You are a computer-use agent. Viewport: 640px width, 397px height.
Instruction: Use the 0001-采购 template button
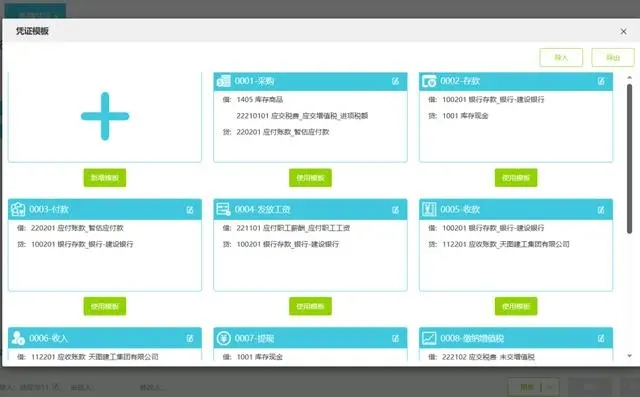coord(310,178)
